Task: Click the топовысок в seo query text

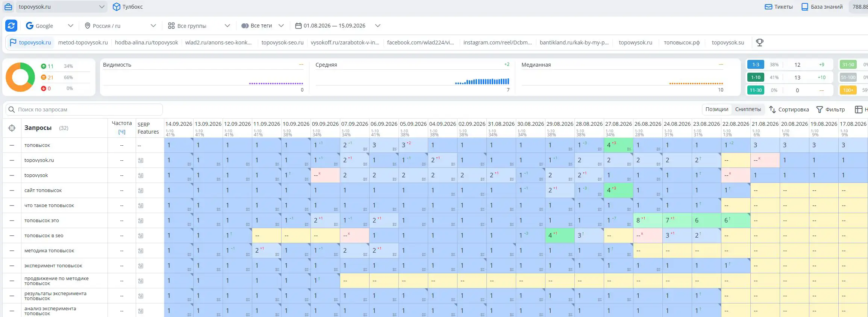Action: [x=44, y=236]
